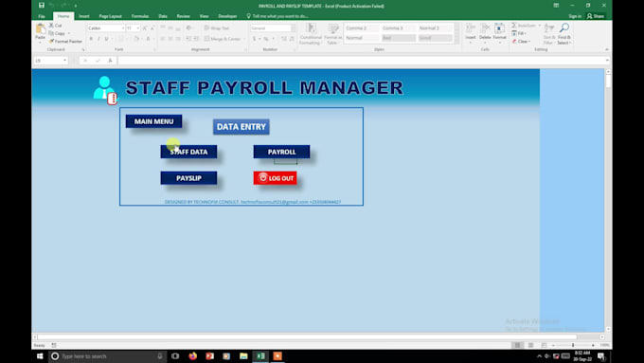The height and width of the screenshot is (363, 644).
Task: Click the Copy icon in Clipboard group
Action: coord(52,33)
